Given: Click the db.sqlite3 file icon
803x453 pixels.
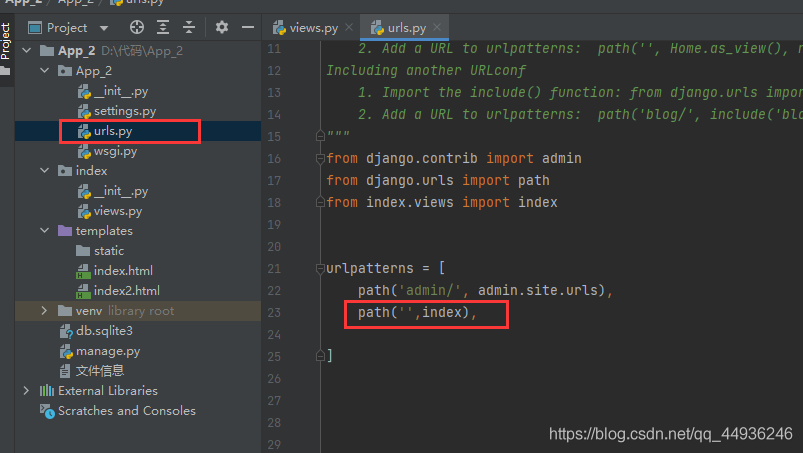Looking at the screenshot, I should 66,331.
